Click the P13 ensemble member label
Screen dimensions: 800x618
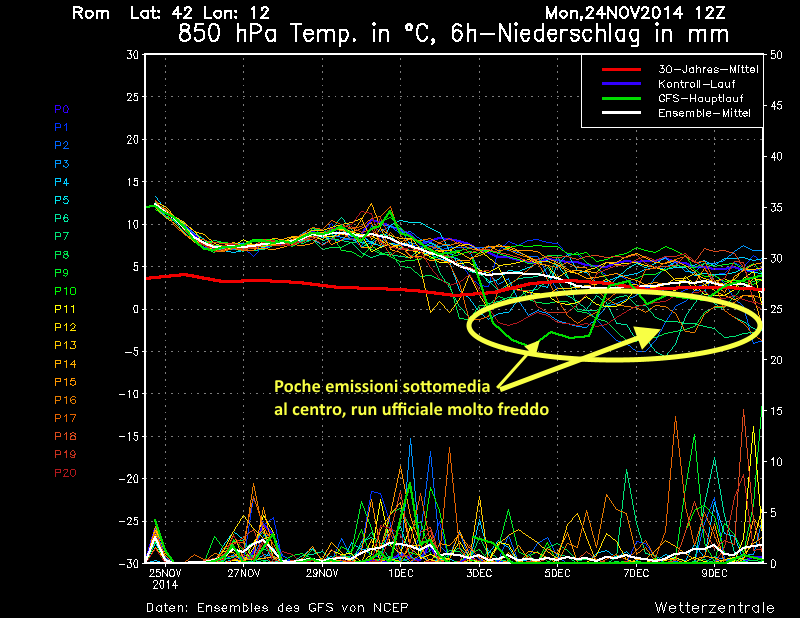[x=65, y=345]
